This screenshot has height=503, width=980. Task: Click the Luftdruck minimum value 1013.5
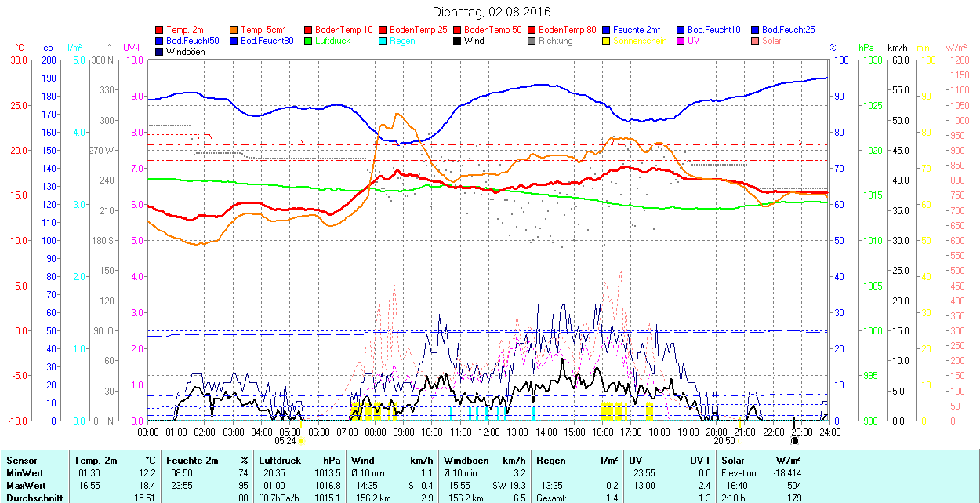pos(327,473)
